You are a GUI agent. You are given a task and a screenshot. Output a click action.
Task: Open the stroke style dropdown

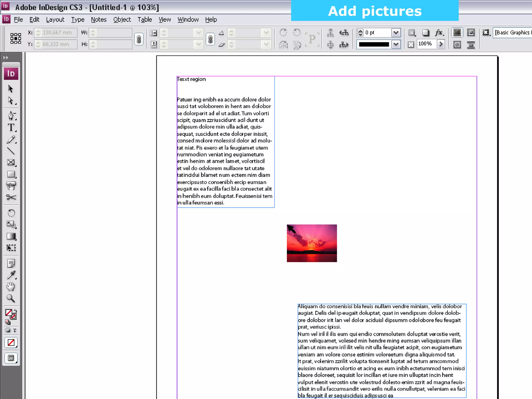(396, 44)
